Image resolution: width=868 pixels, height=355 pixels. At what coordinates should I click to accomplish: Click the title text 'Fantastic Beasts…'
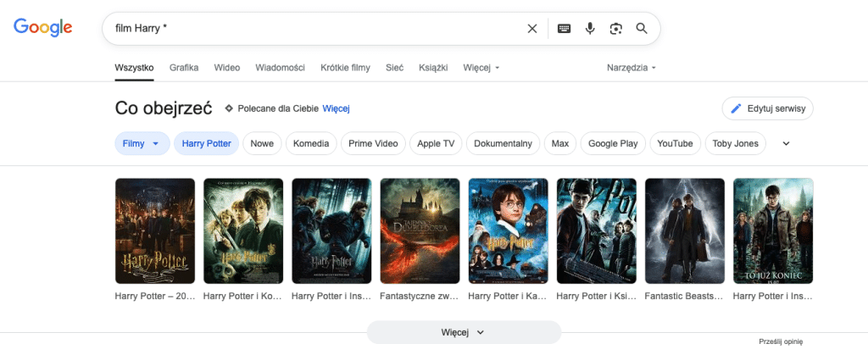coord(684,296)
